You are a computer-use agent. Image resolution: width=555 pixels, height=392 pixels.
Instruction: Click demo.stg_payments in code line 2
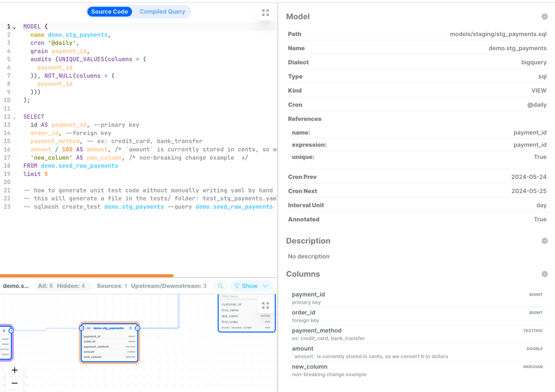(78, 35)
